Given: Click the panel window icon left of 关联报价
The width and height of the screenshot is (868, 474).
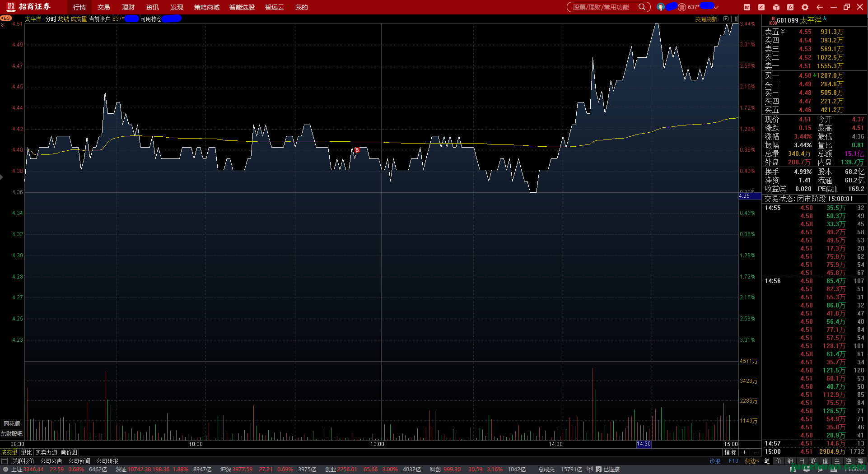Looking at the screenshot, I should point(5,461).
